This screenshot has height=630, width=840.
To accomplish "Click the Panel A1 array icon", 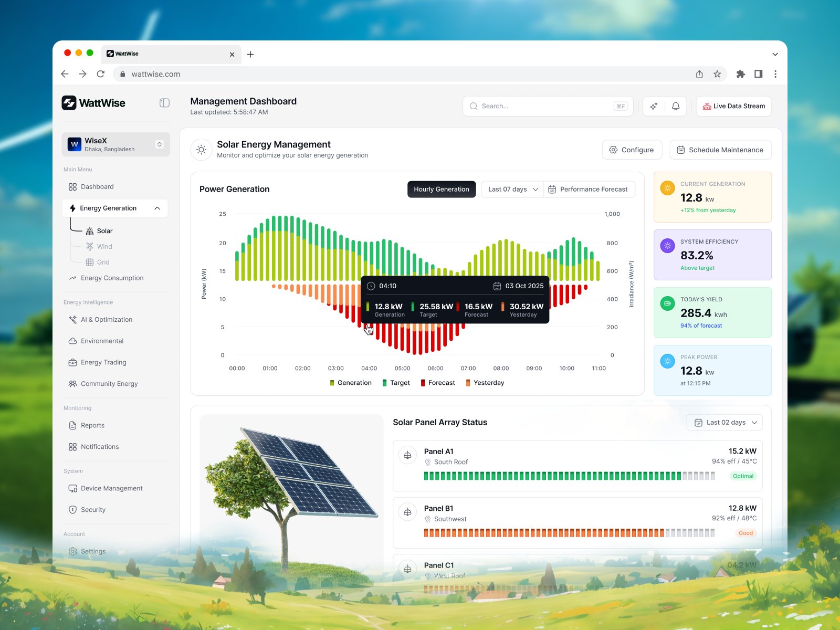I will click(408, 455).
